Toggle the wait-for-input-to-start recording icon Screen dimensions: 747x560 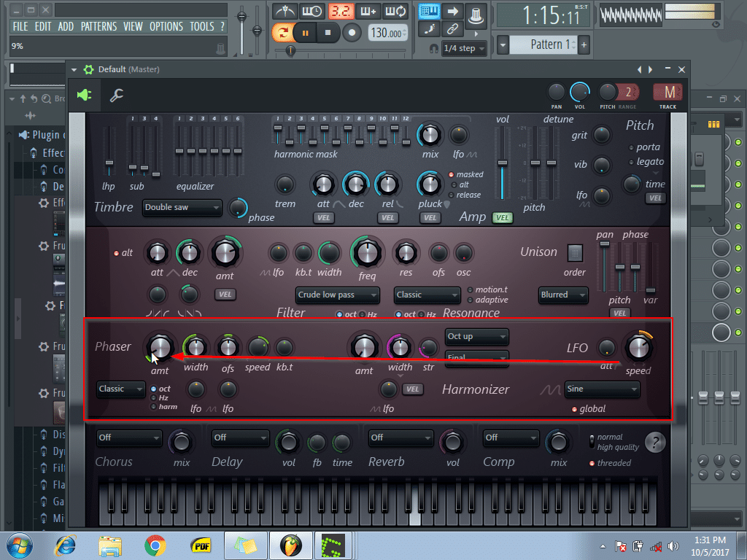tap(312, 11)
